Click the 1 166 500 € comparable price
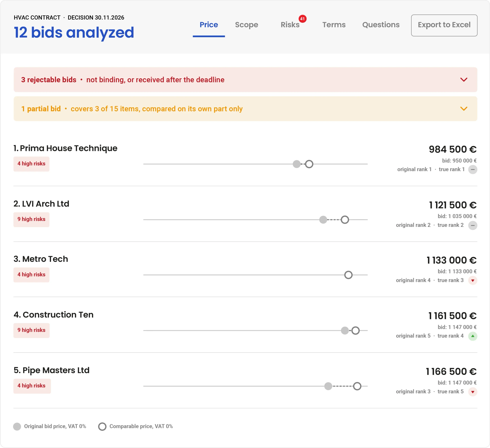490x448 pixels. coord(451,371)
